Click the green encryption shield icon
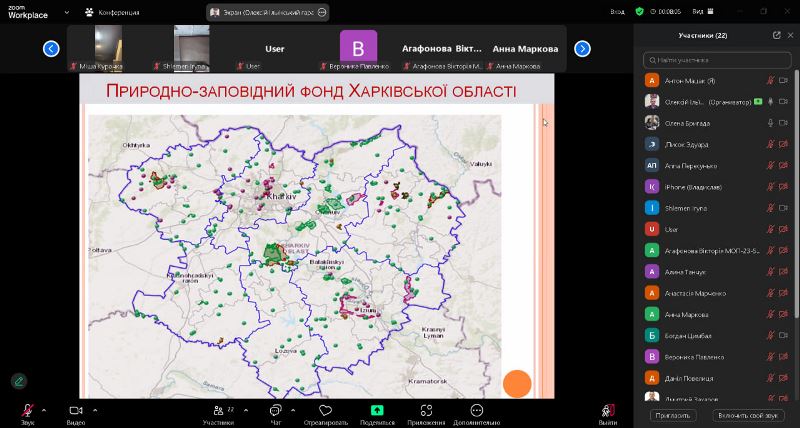Image resolution: width=800 pixels, height=428 pixels. tap(639, 11)
